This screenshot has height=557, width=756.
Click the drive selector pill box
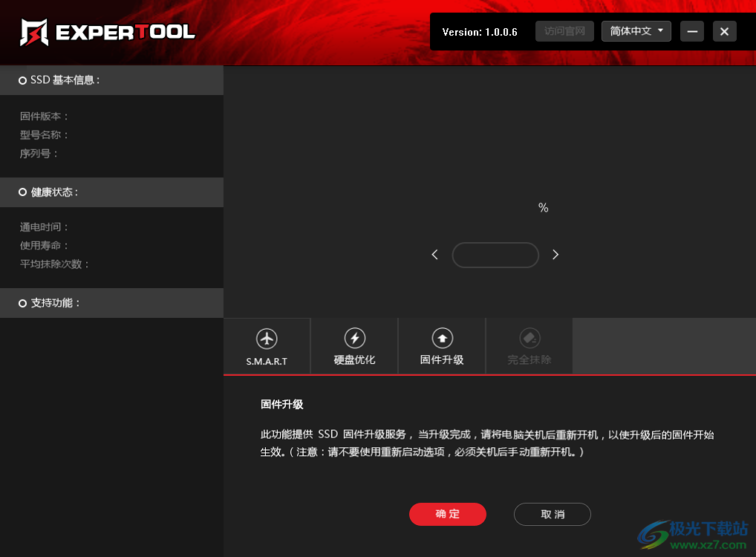point(495,255)
